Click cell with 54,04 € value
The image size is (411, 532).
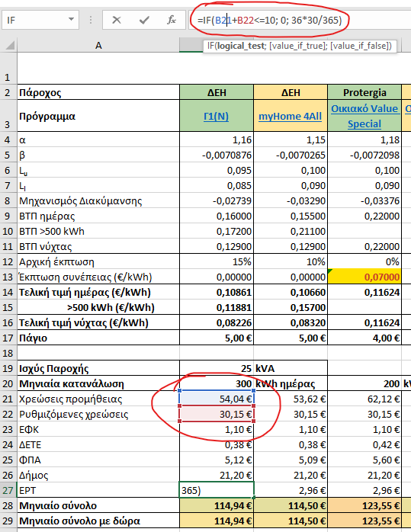coord(217,399)
